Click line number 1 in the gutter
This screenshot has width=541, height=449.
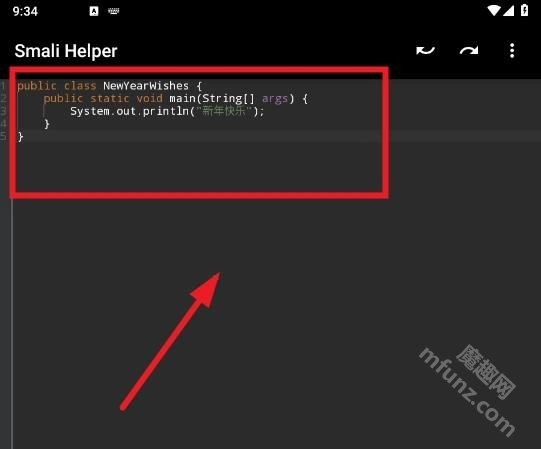click(x=3, y=85)
